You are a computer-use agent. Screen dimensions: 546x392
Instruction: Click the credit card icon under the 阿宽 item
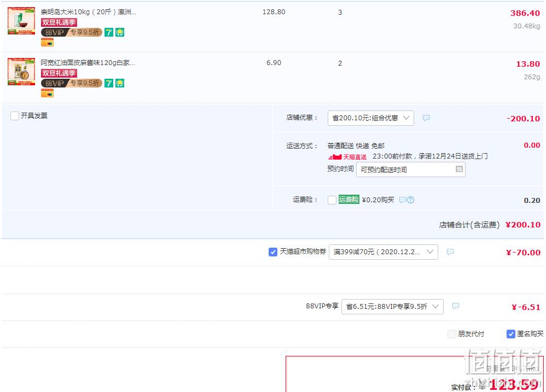(x=48, y=93)
